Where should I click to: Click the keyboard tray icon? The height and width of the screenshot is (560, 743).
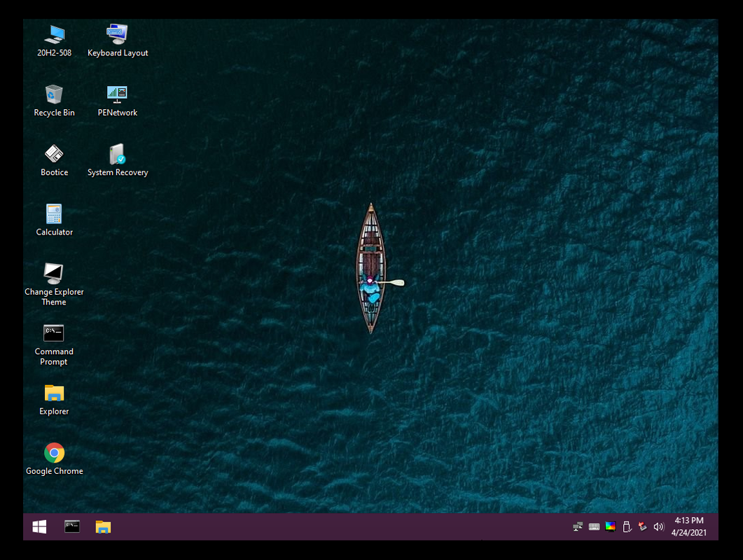point(595,527)
